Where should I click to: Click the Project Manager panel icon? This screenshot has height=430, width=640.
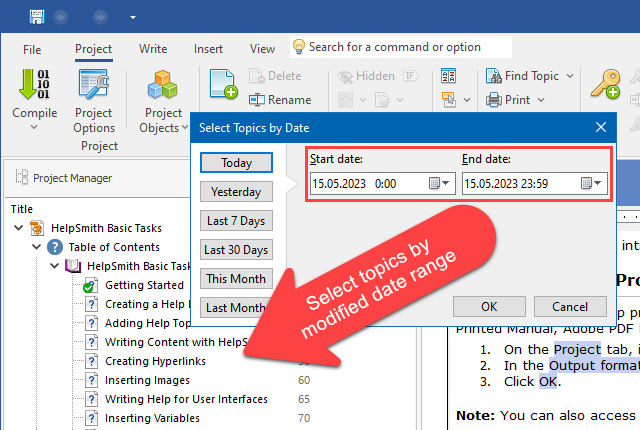(x=22, y=177)
